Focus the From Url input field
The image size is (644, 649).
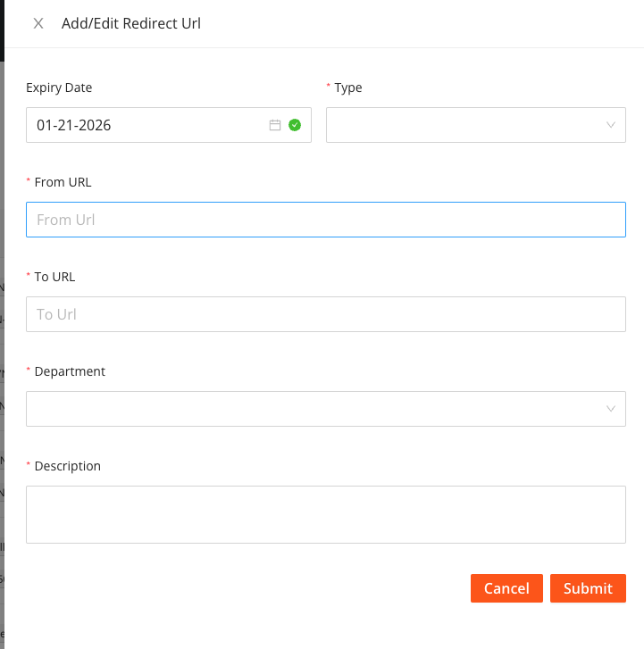pyautogui.click(x=326, y=220)
